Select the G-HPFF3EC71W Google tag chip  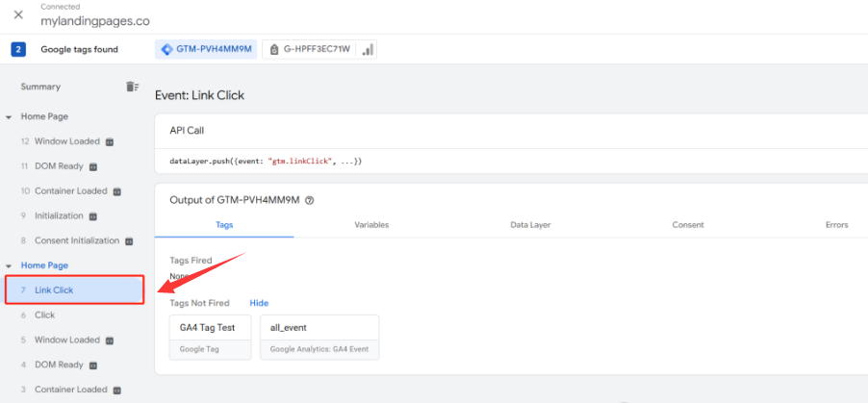311,49
